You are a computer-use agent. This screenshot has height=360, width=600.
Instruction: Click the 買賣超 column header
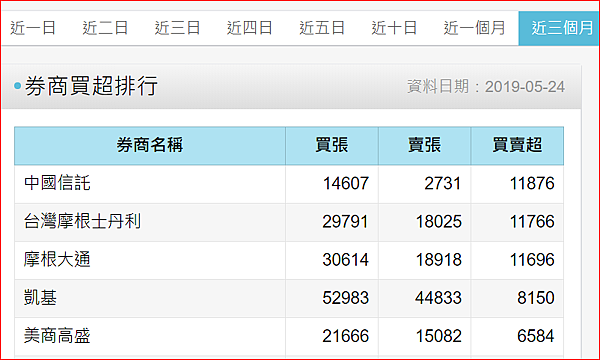517,145
